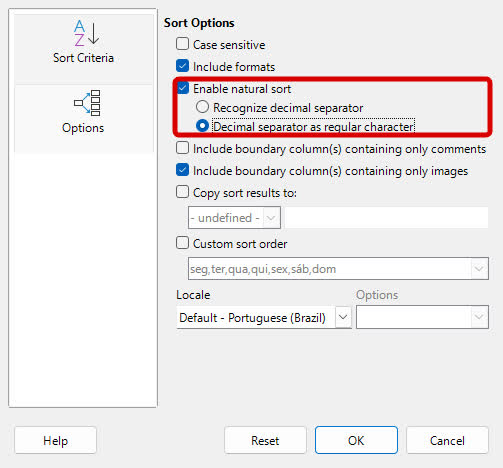Enable Custom sort order checkbox

click(x=182, y=243)
